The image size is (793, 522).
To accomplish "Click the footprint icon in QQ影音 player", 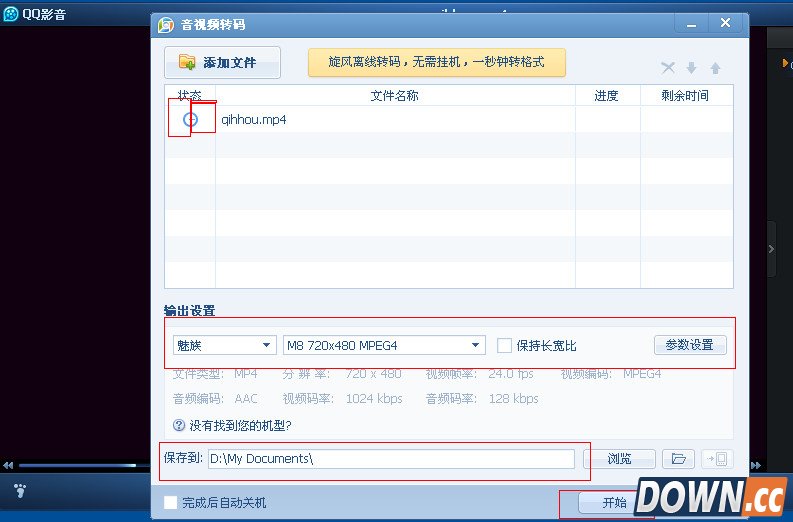I will pyautogui.click(x=20, y=490).
